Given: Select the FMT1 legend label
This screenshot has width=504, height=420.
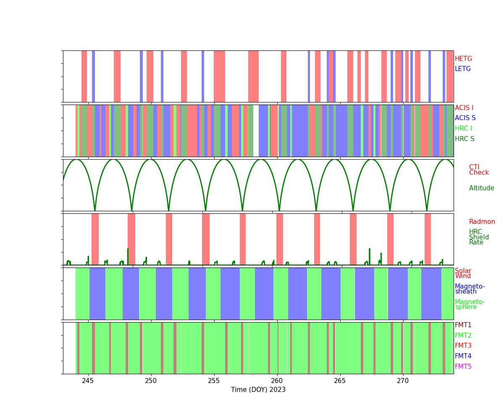Looking at the screenshot, I should tap(463, 325).
